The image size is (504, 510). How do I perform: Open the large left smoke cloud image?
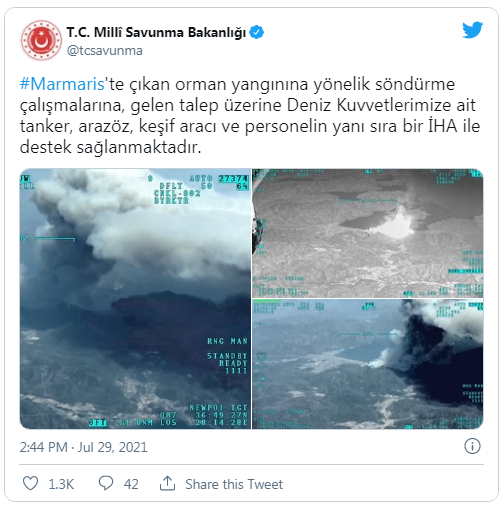pyautogui.click(x=135, y=299)
